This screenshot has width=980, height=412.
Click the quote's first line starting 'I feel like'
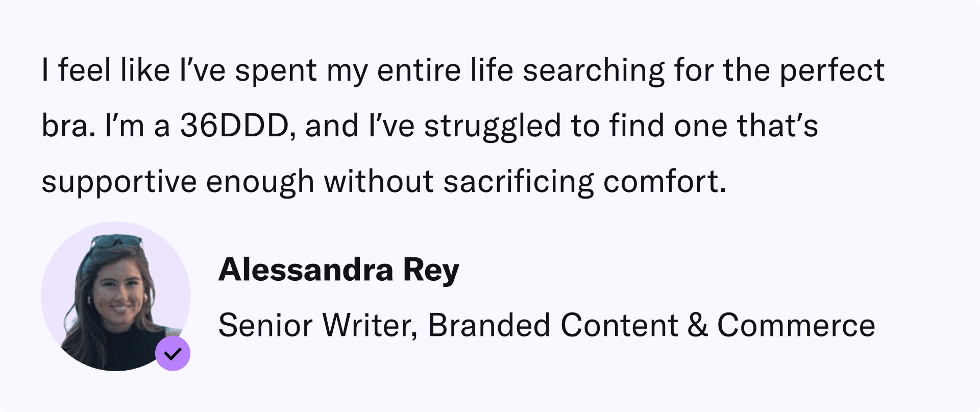pos(462,70)
